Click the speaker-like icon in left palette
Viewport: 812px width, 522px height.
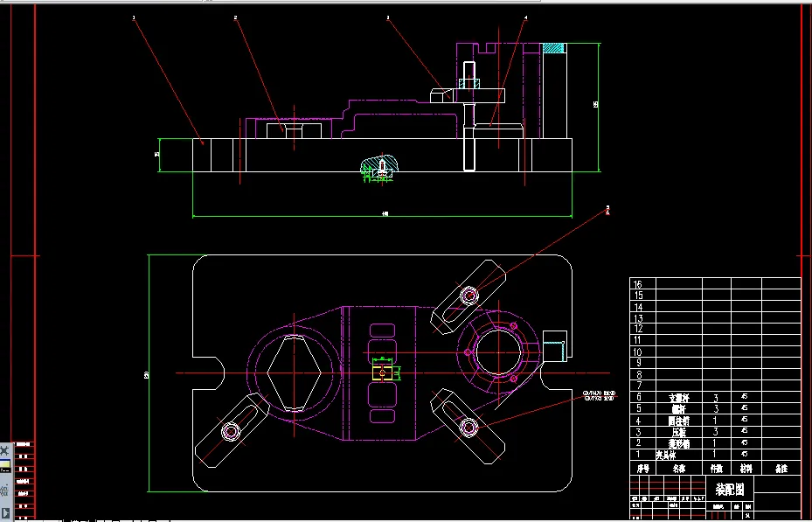click(x=4, y=491)
